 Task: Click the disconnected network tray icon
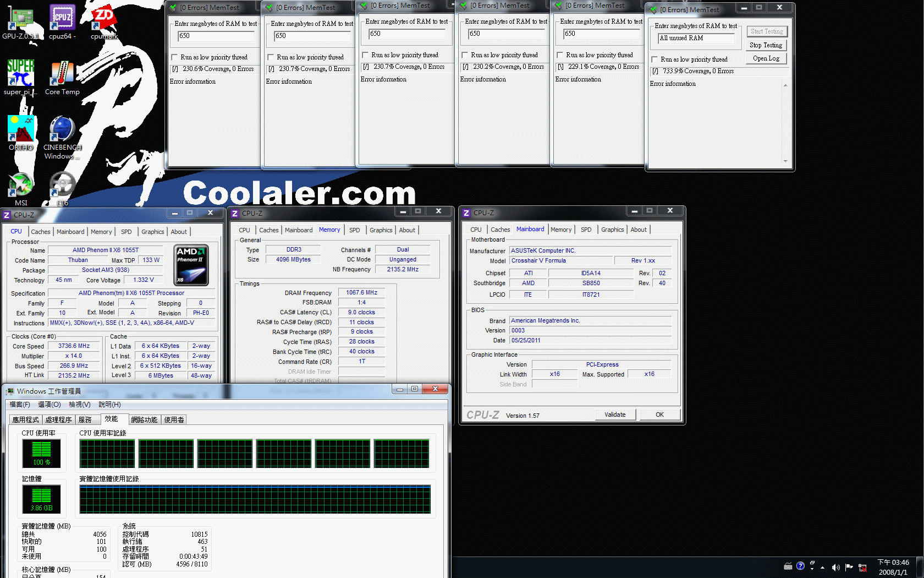click(862, 567)
